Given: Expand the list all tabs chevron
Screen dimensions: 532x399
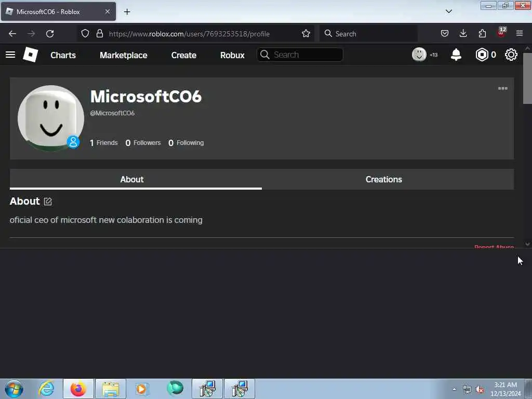Looking at the screenshot, I should 448,11.
